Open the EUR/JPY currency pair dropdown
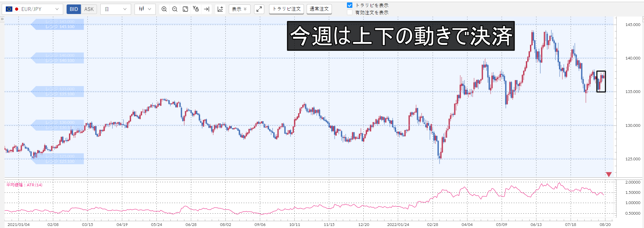This screenshot has height=228, width=644. (x=32, y=9)
